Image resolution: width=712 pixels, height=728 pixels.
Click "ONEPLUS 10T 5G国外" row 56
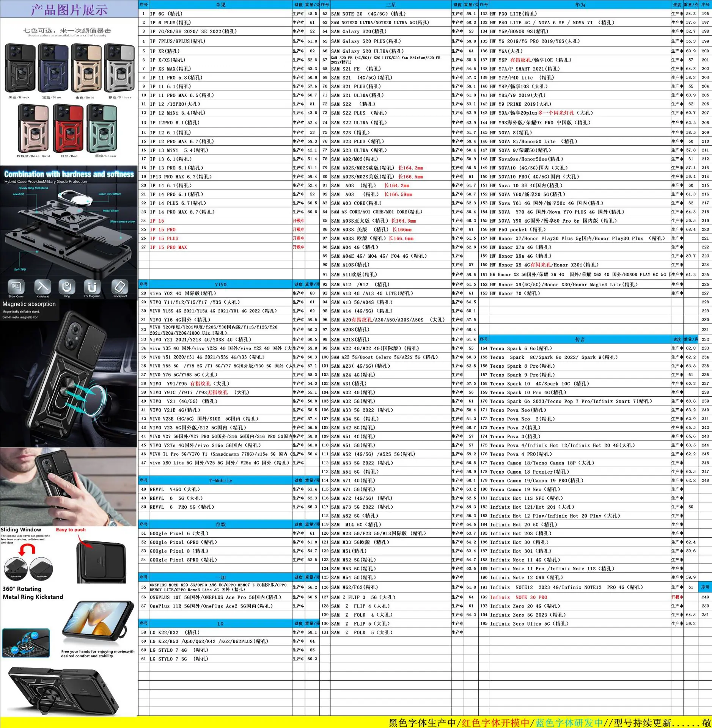pos(221,597)
